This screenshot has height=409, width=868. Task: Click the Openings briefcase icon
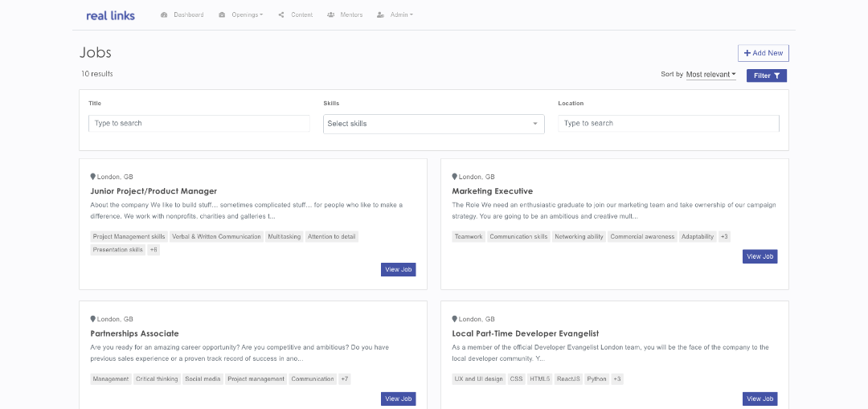pos(222,15)
